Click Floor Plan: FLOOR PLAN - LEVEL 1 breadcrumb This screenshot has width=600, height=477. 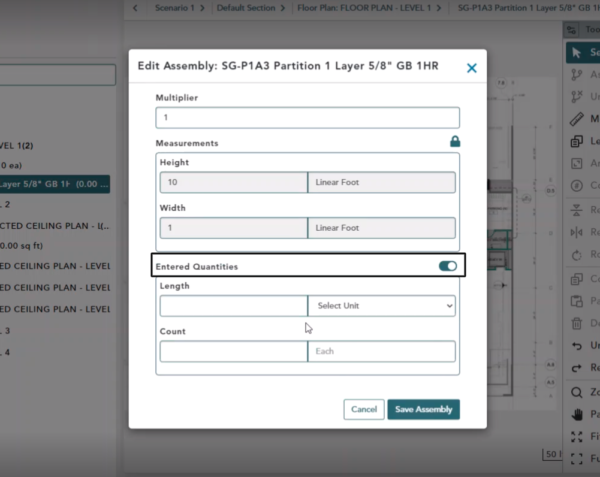click(364, 8)
